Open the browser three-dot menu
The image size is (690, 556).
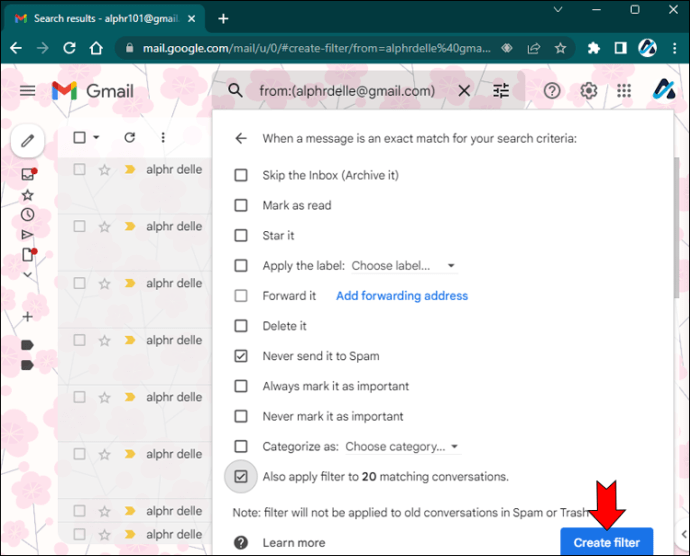tap(674, 48)
